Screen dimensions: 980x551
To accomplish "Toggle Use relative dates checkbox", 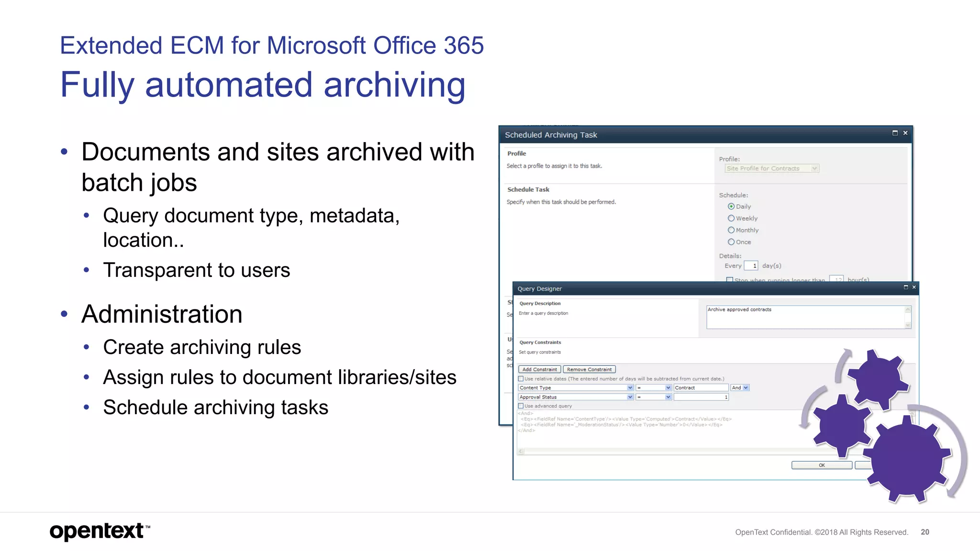I will click(521, 379).
